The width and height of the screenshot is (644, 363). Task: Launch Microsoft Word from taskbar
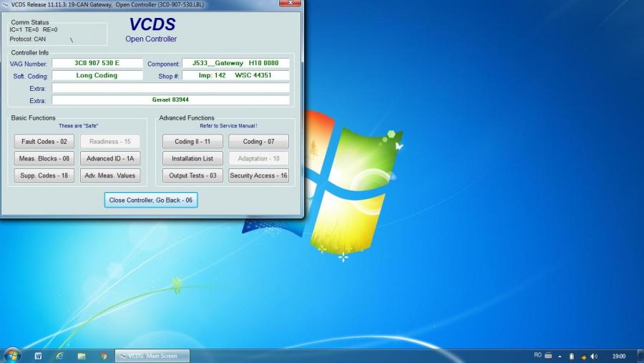pos(38,356)
